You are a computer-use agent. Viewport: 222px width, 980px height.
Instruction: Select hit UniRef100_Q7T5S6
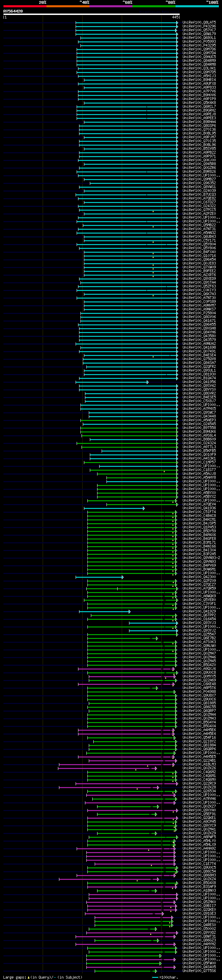click(199, 971)
